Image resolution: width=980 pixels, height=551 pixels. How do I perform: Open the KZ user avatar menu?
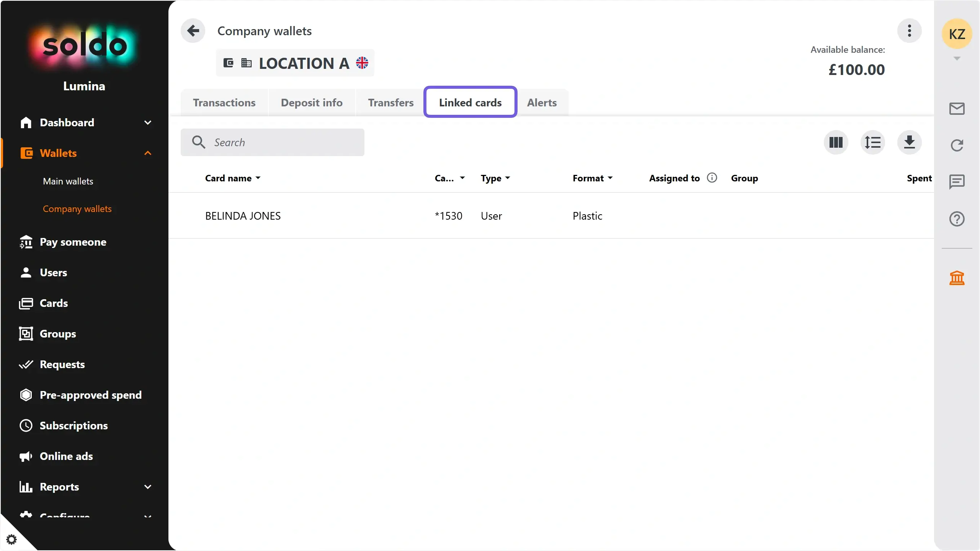click(957, 34)
